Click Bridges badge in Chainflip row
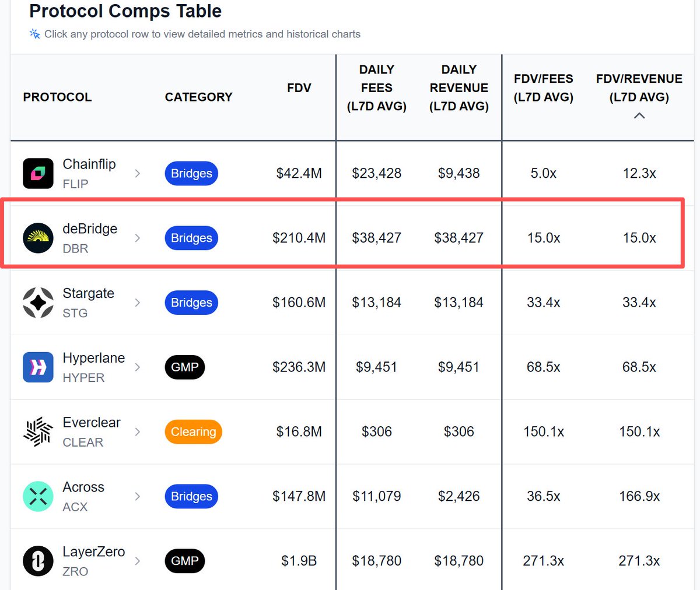 click(191, 173)
